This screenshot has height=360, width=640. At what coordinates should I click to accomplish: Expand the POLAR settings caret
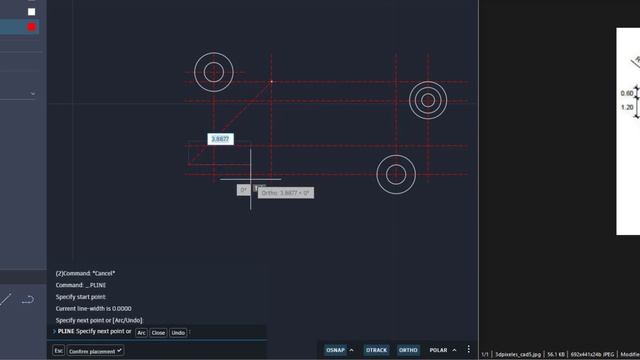pyautogui.click(x=454, y=350)
